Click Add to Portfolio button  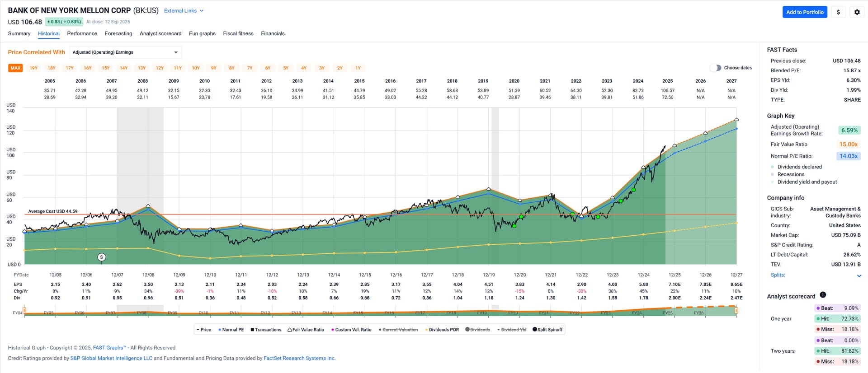click(804, 12)
